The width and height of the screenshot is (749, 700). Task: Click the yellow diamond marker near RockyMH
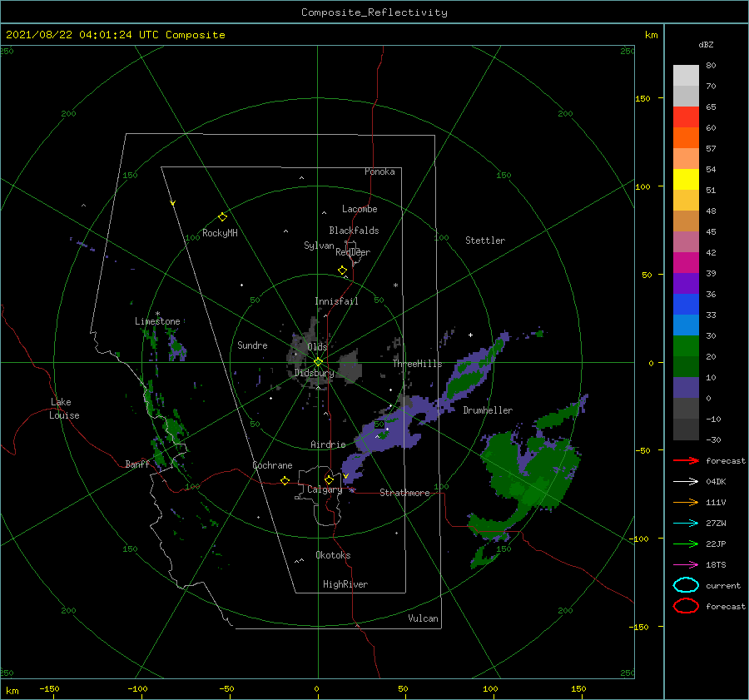222,217
